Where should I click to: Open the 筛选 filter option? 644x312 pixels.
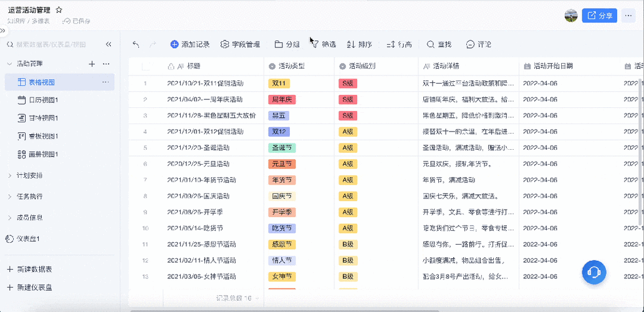pyautogui.click(x=323, y=44)
